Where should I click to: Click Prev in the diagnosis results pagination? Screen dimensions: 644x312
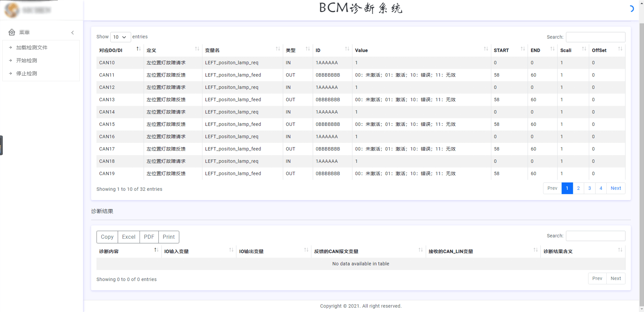tap(597, 278)
